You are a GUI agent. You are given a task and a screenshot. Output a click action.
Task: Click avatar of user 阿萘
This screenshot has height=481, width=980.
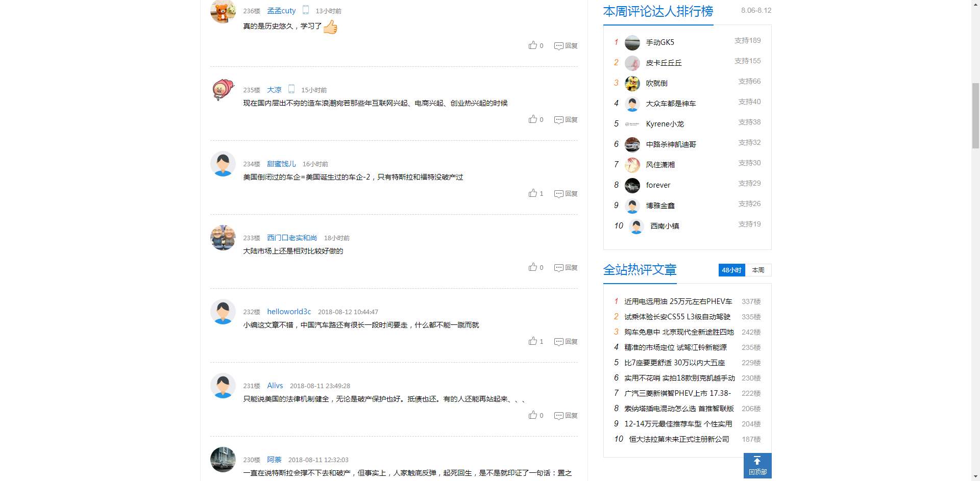pos(223,460)
